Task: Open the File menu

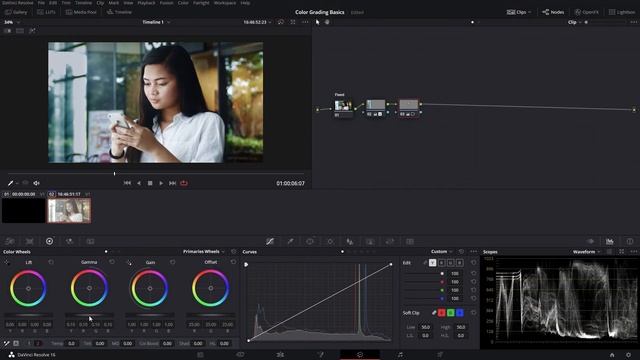Action: 41,3
